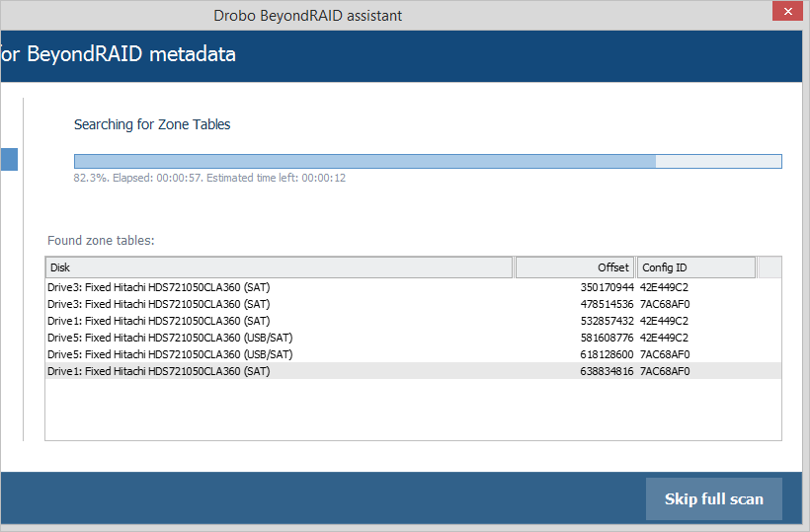810x532 pixels.
Task: Select the Drive5 row with offset 618128600
Action: coord(413,354)
